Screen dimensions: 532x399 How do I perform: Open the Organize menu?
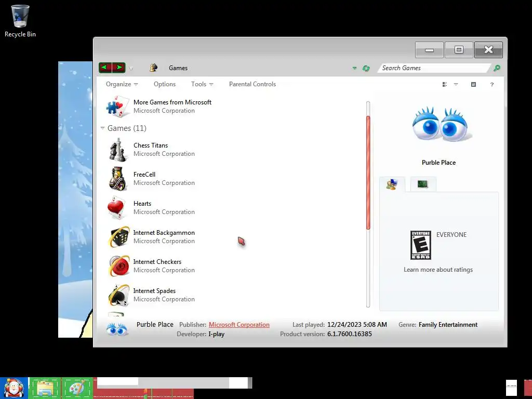click(122, 84)
